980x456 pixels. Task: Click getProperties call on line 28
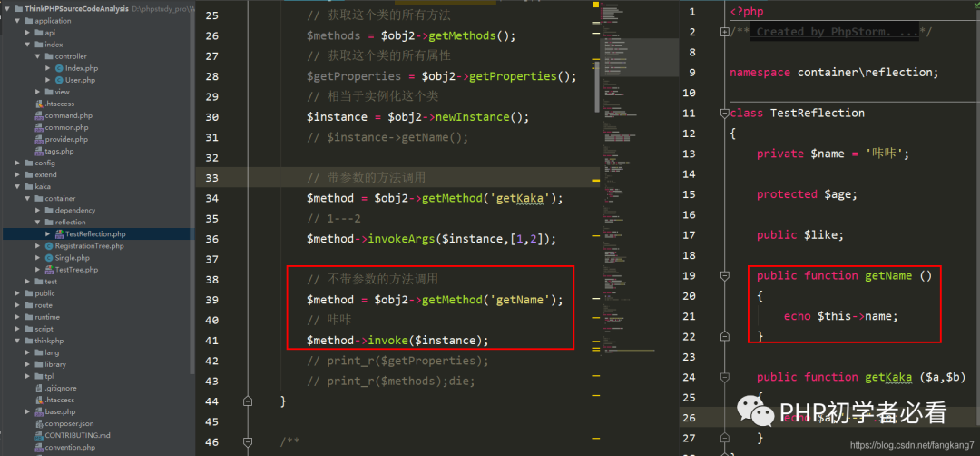tap(513, 76)
